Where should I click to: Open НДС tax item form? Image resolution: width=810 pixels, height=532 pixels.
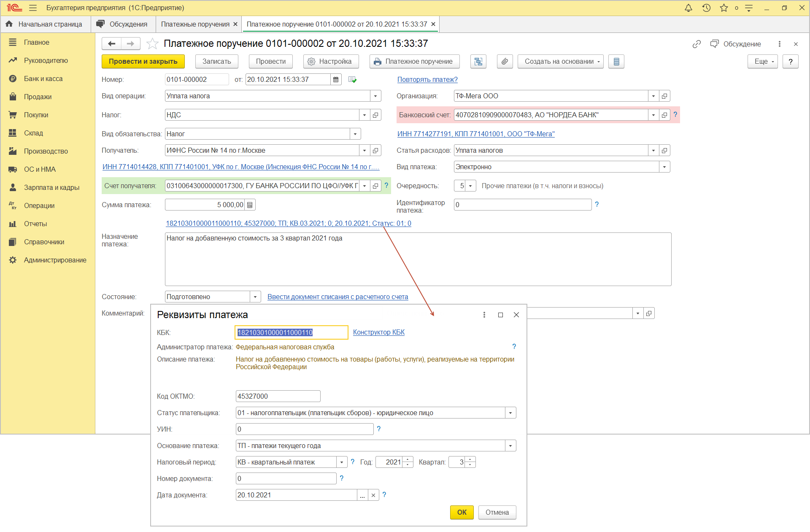point(375,115)
